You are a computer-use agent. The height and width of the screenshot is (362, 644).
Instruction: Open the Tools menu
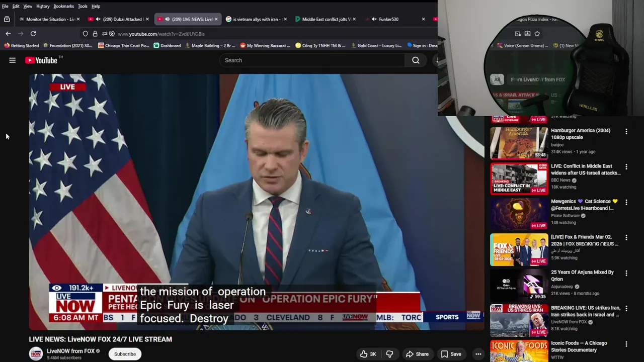point(83,6)
